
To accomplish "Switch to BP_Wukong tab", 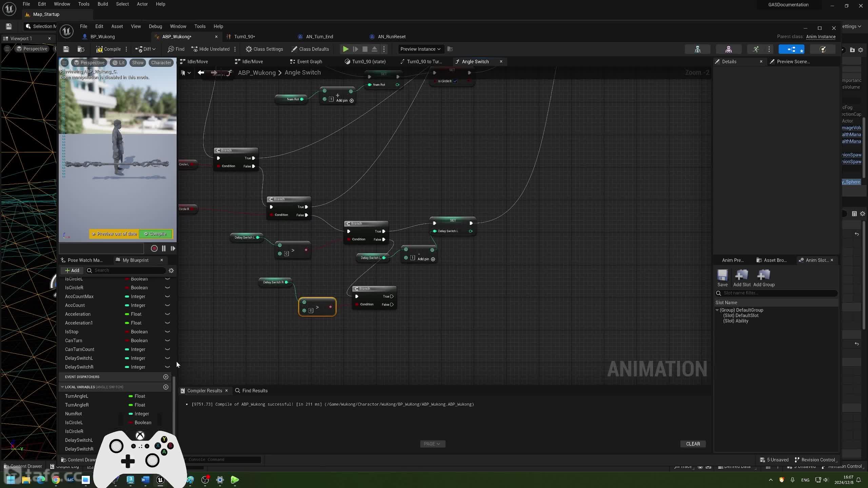I will [102, 37].
